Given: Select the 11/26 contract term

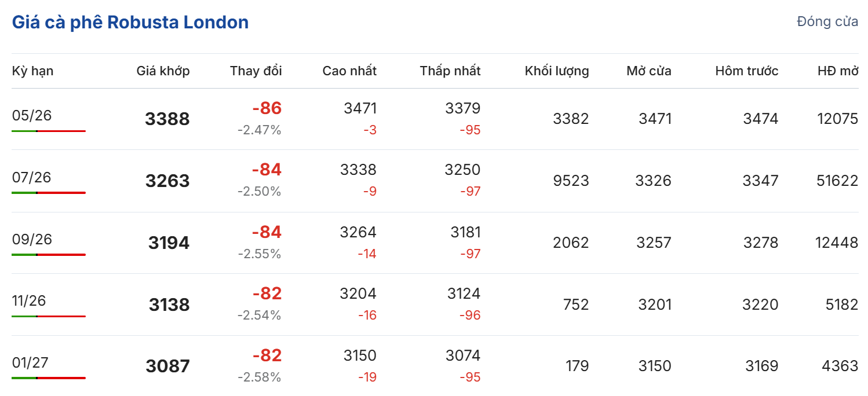Looking at the screenshot, I should point(29,301).
